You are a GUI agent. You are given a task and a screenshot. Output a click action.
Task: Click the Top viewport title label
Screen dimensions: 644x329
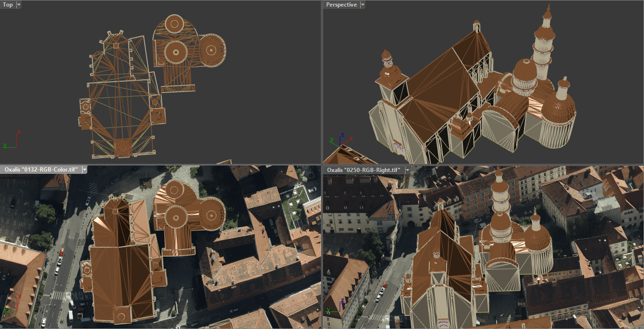(x=8, y=5)
